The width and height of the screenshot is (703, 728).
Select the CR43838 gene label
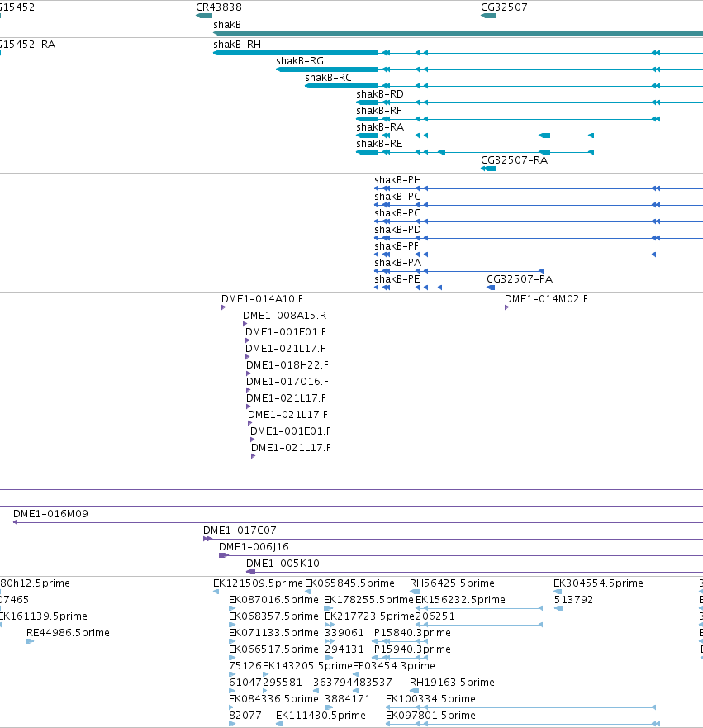(219, 7)
